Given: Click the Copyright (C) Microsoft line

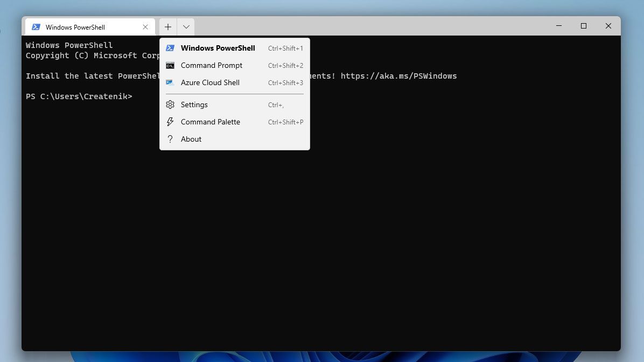Looking at the screenshot, I should pos(93,55).
